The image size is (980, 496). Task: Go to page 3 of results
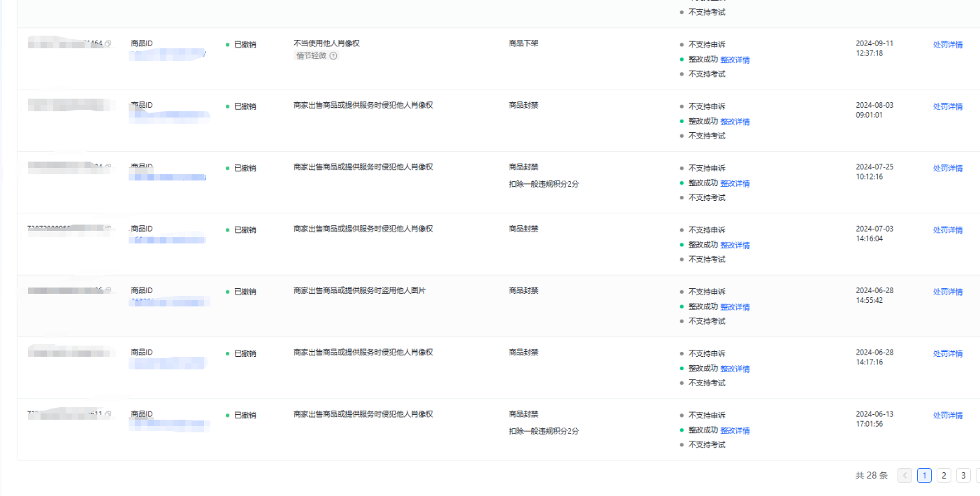click(x=963, y=476)
